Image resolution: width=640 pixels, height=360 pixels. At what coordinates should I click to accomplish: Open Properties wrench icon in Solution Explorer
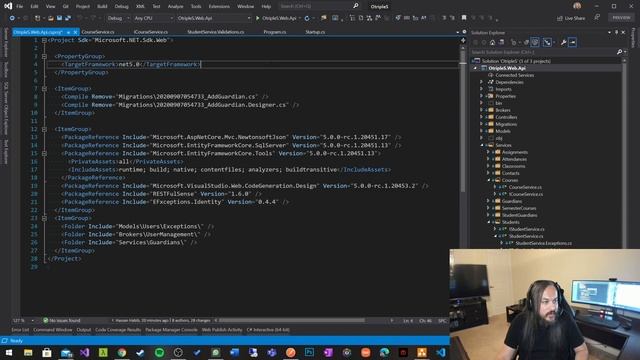click(x=563, y=42)
